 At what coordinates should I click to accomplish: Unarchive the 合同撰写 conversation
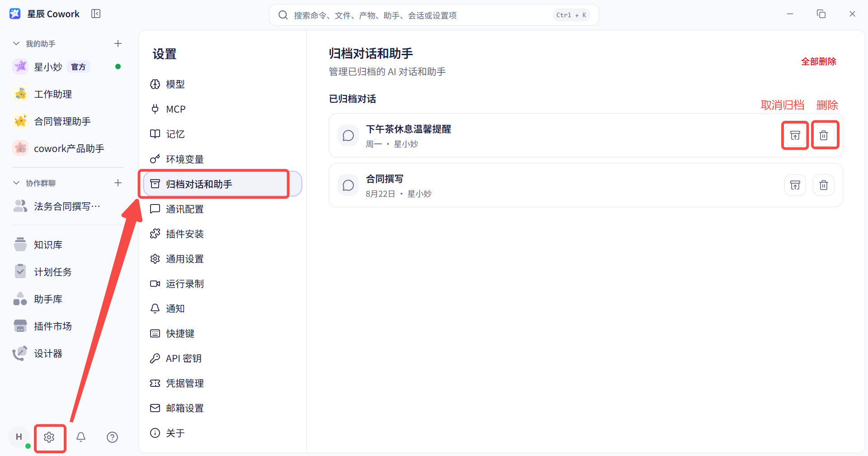[795, 185]
